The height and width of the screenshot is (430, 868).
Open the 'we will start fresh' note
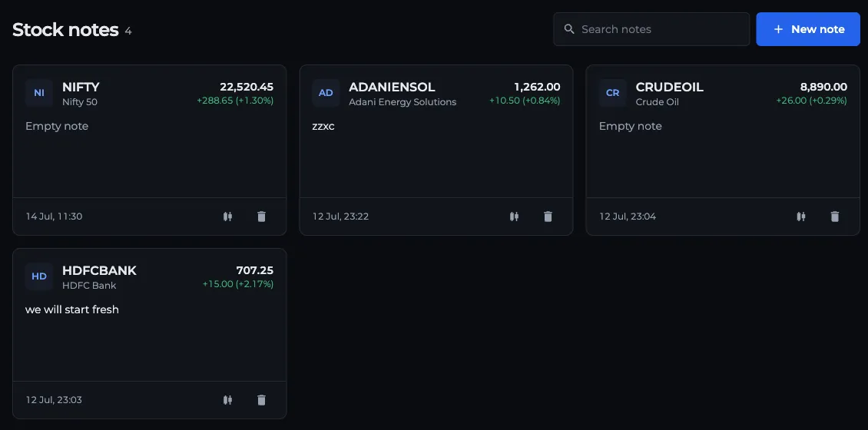pos(72,310)
